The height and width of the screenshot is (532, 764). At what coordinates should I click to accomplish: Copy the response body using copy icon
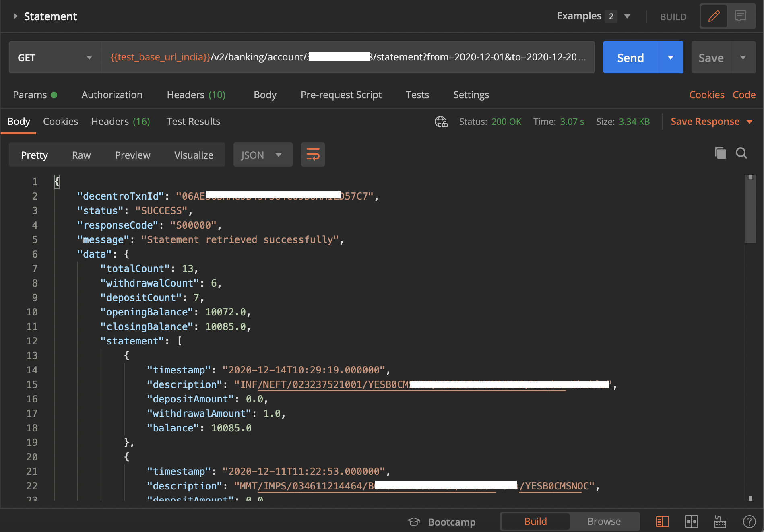click(x=720, y=153)
